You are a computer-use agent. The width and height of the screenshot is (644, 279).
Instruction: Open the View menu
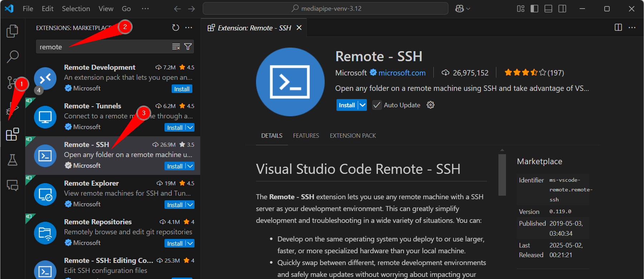[106, 9]
